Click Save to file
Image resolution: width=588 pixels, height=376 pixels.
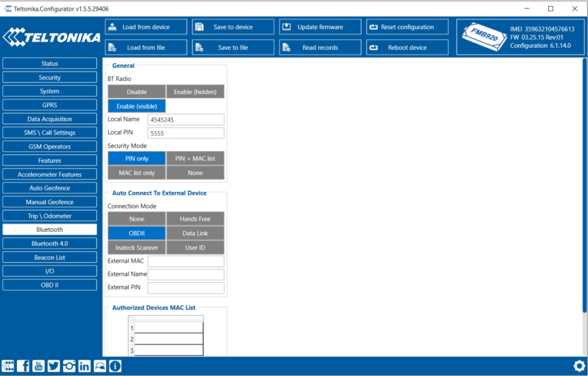[x=233, y=47]
